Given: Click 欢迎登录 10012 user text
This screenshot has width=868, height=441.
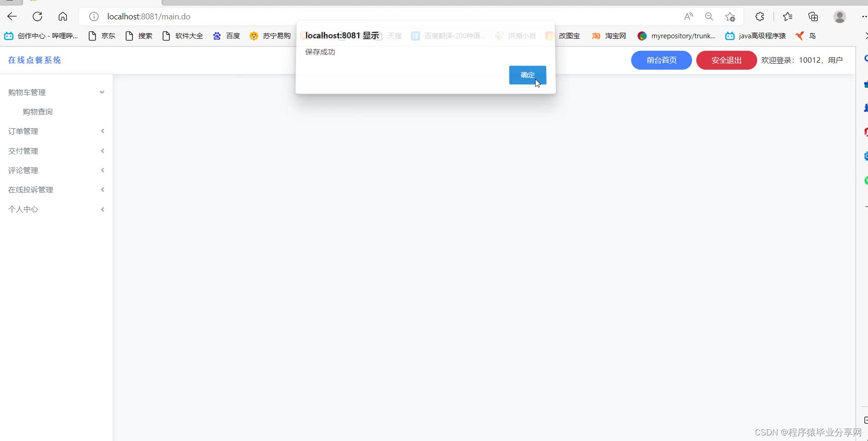Looking at the screenshot, I should (802, 60).
